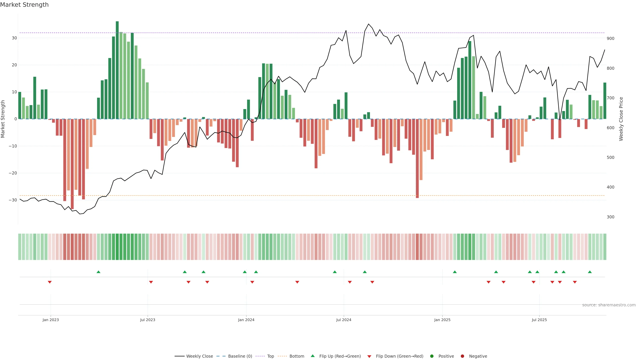The height and width of the screenshot is (362, 644).
Task: Click the Weekly Close Price axis title
Action: (x=621, y=119)
